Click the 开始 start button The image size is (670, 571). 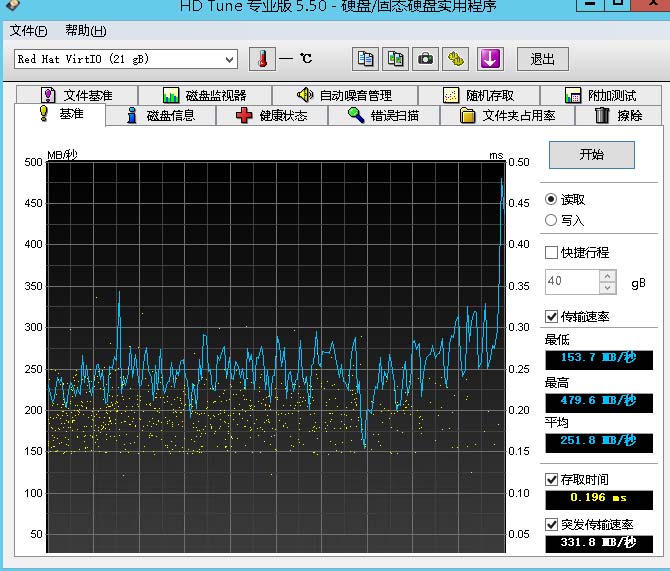(x=592, y=155)
